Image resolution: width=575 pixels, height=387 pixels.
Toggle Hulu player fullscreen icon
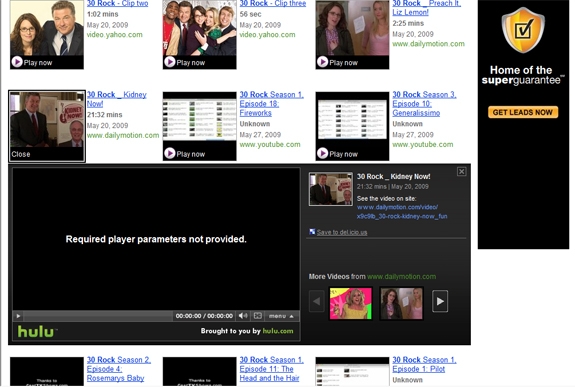tap(258, 316)
